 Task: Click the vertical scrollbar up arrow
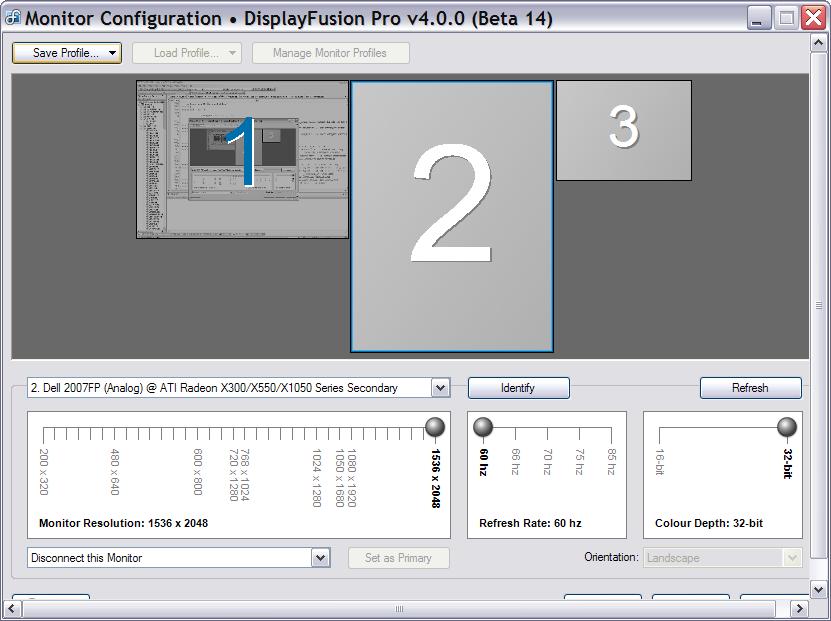point(820,43)
